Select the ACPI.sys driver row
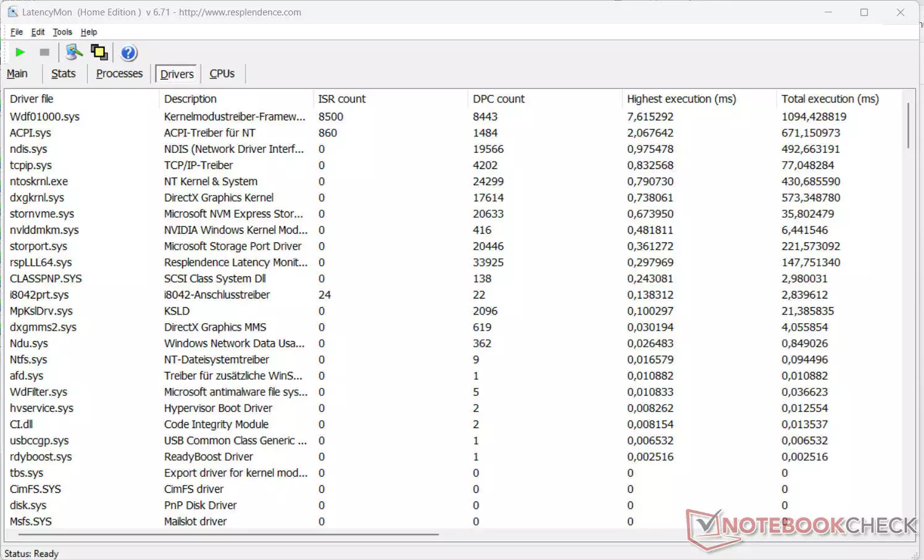This screenshot has height=560, width=924. point(454,133)
